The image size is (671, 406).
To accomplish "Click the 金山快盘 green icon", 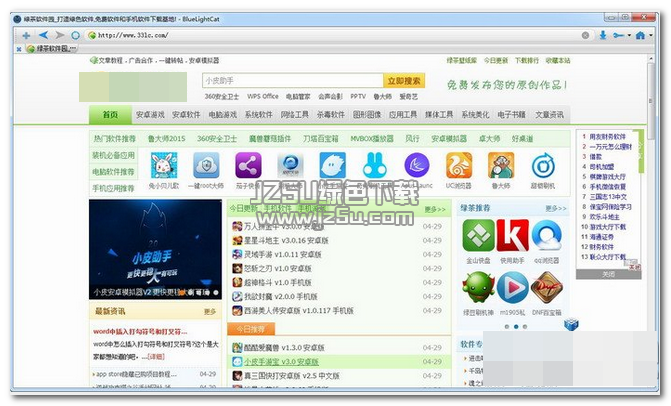I will click(x=478, y=235).
